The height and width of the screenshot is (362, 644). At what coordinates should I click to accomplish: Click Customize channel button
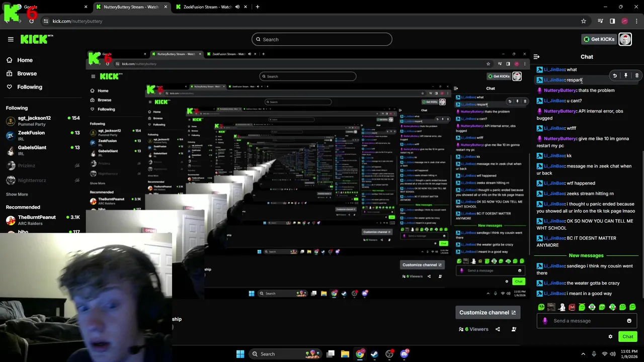[488, 312]
